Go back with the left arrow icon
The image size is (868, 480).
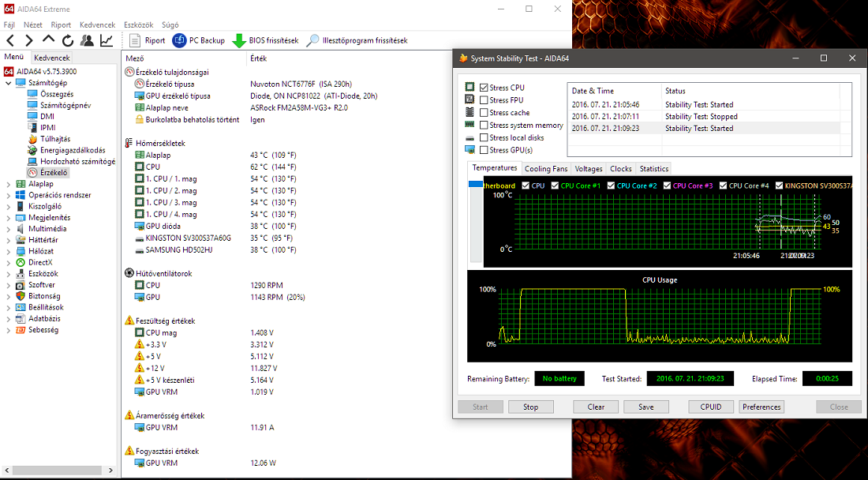coord(10,40)
